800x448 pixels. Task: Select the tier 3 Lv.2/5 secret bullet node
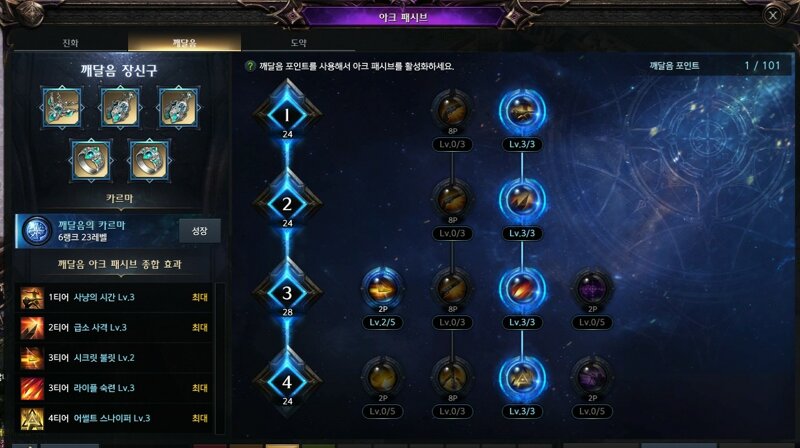(x=383, y=288)
